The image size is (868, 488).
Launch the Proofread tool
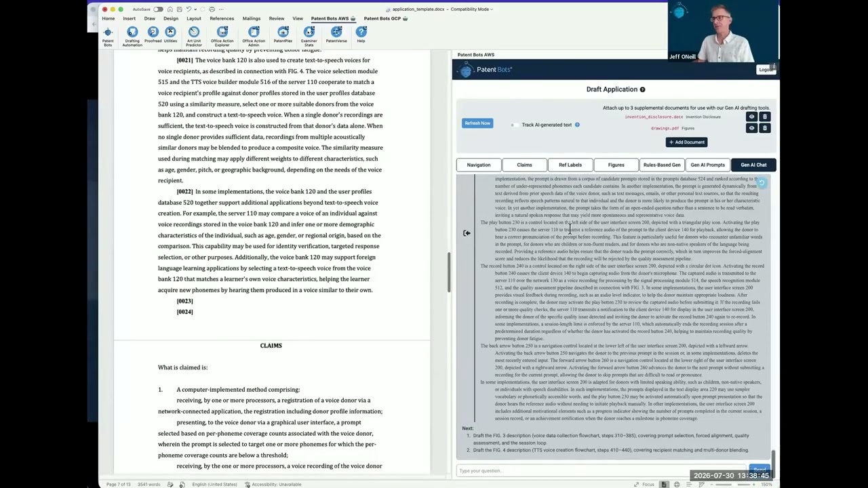[x=153, y=36]
